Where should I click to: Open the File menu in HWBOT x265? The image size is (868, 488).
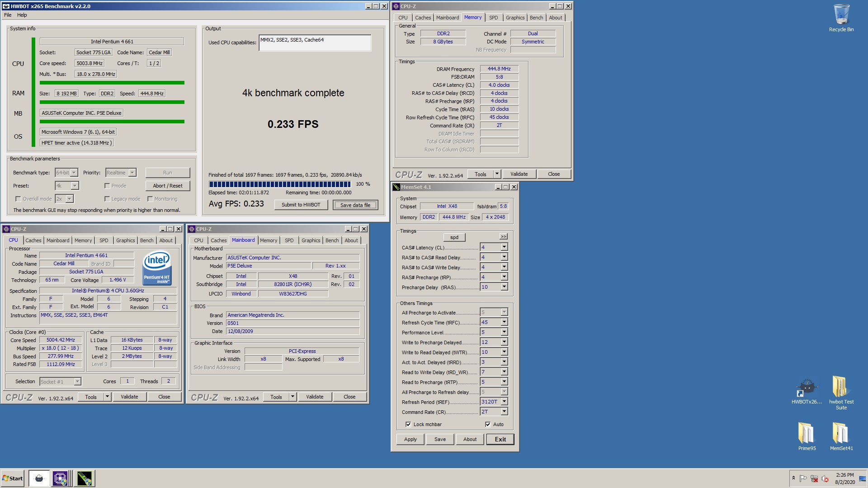tap(8, 15)
